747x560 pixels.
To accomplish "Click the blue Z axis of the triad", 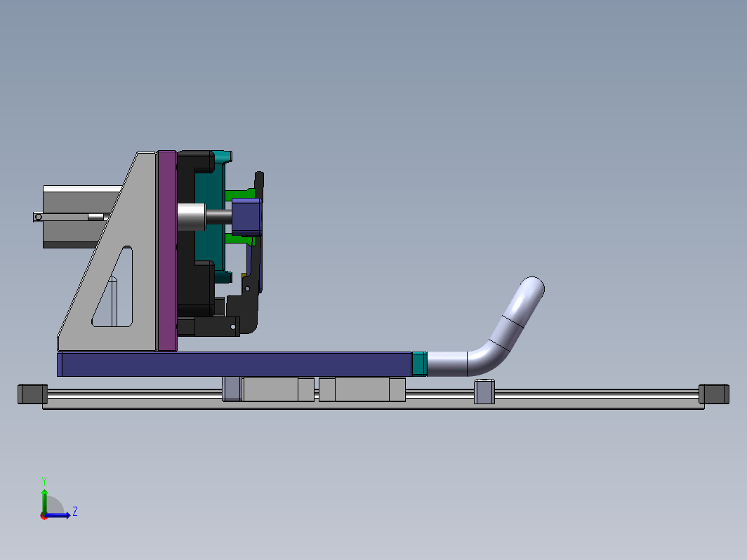I will (59, 515).
